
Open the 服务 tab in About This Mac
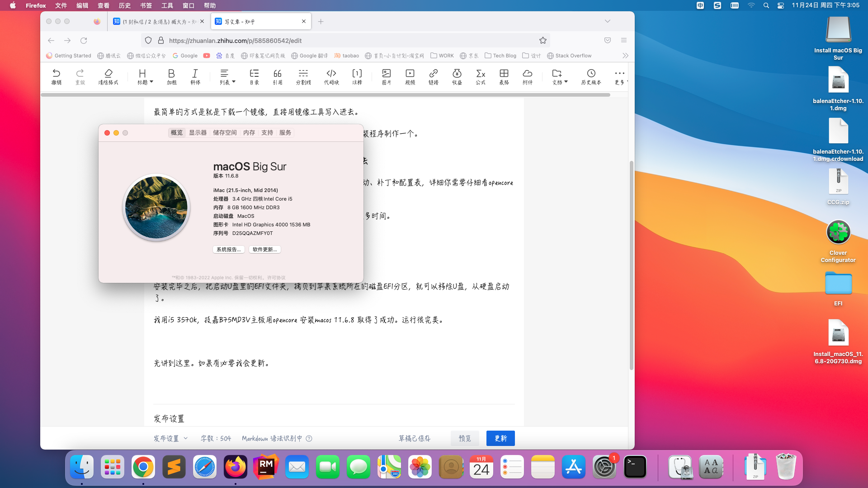click(285, 132)
